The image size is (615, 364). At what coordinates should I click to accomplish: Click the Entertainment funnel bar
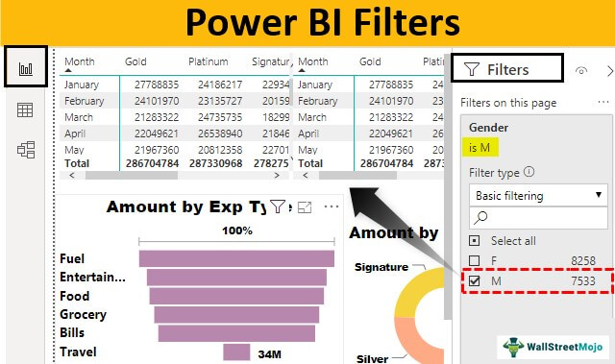[x=236, y=278]
